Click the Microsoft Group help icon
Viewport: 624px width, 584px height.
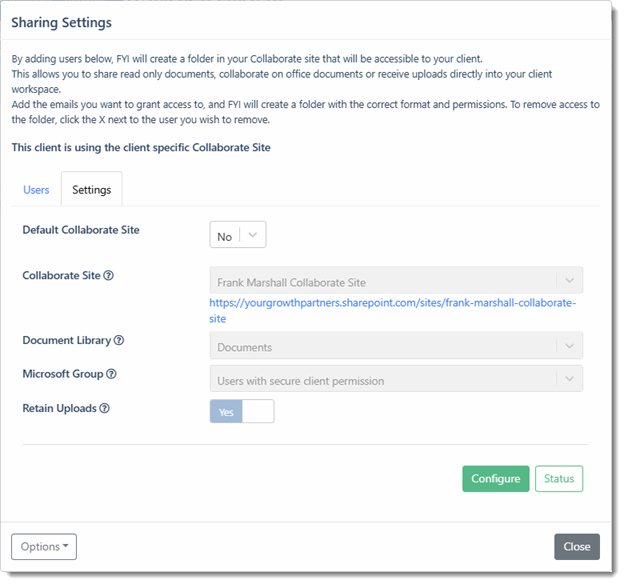pos(111,374)
